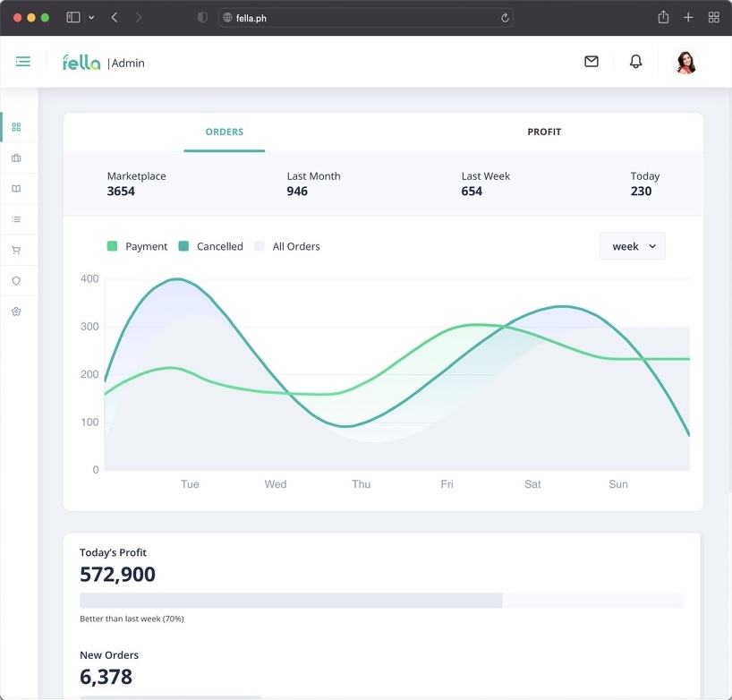Switch to the PROFIT tab

[x=544, y=132]
